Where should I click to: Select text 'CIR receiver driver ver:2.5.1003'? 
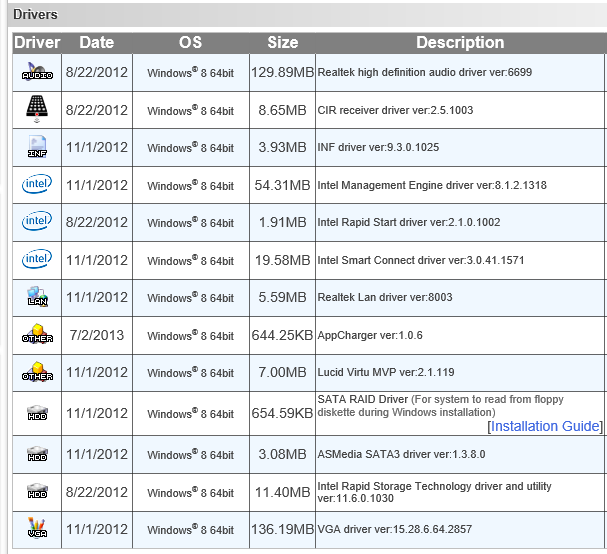[x=395, y=110]
